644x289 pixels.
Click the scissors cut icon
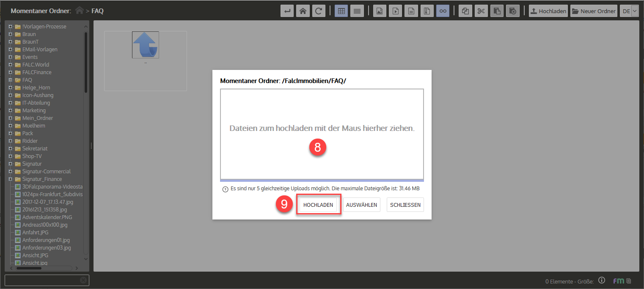[x=481, y=11]
